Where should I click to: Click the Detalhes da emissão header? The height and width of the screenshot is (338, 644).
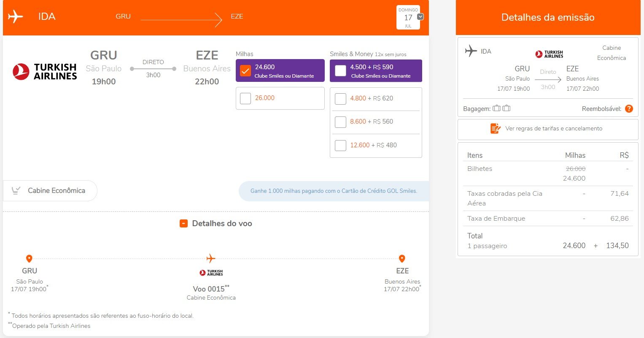[x=548, y=17]
